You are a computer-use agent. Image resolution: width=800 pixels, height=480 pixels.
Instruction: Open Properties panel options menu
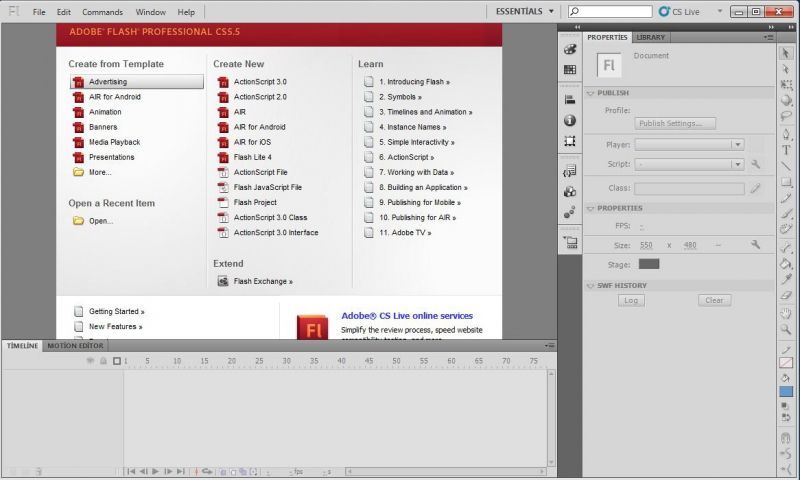tap(768, 37)
